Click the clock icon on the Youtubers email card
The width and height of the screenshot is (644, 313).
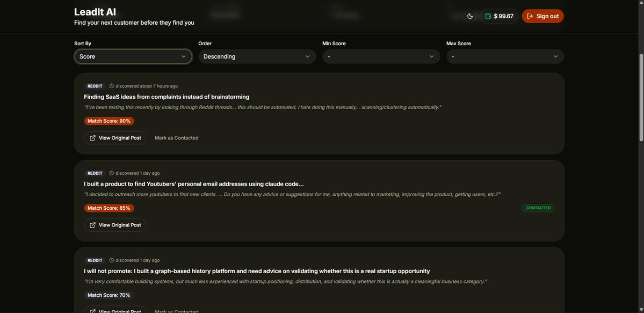[x=111, y=173]
